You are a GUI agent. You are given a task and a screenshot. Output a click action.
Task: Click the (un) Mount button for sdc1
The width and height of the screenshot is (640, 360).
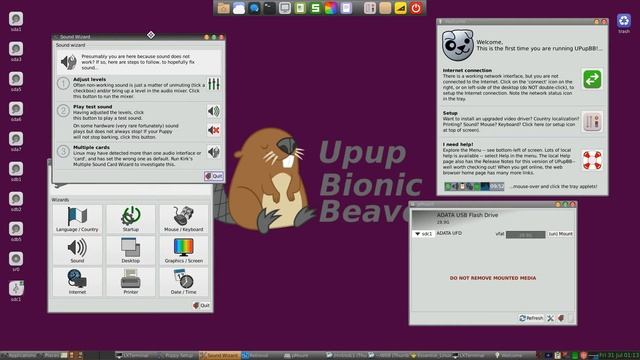pyautogui.click(x=560, y=234)
